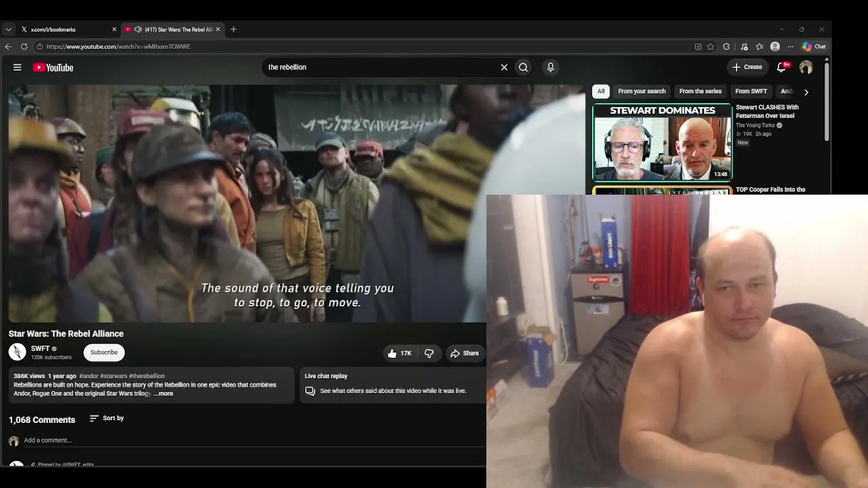Open the SWFT channel avatar
The width and height of the screenshot is (868, 488).
tap(17, 352)
